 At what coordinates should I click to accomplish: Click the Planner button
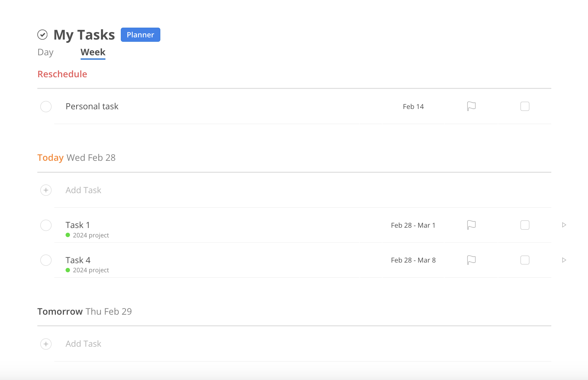140,35
